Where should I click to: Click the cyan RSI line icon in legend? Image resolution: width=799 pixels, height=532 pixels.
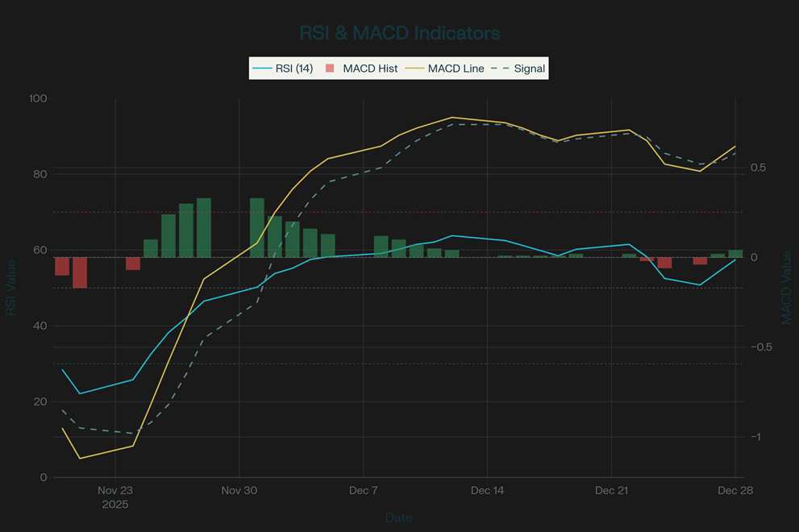pyautogui.click(x=262, y=69)
